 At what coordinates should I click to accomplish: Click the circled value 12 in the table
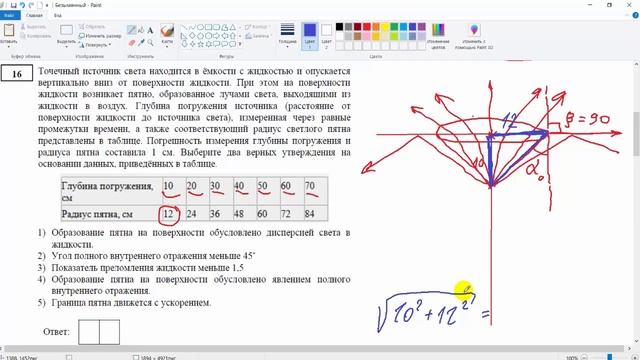coord(169,214)
